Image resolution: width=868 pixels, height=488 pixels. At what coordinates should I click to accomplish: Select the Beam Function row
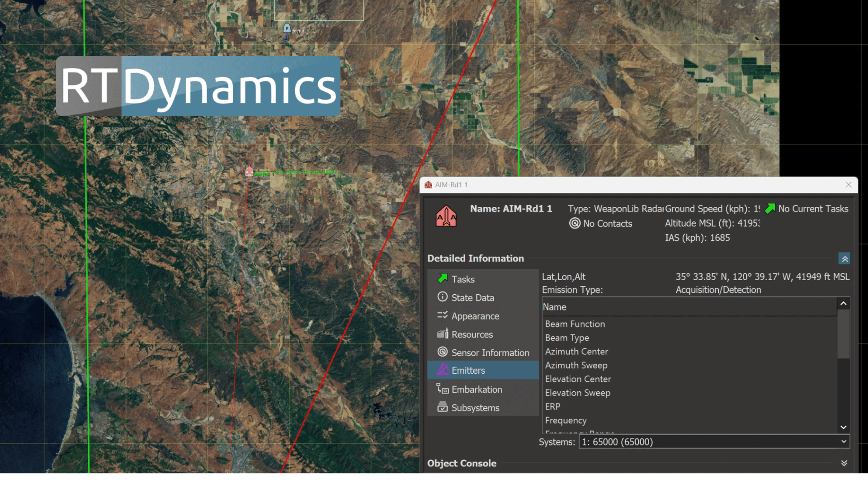pos(689,324)
